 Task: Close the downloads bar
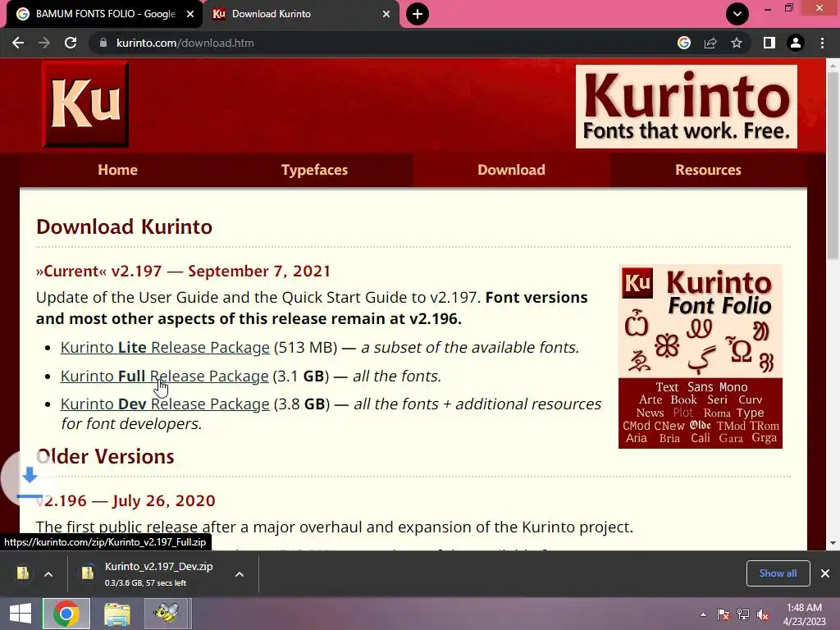825,573
